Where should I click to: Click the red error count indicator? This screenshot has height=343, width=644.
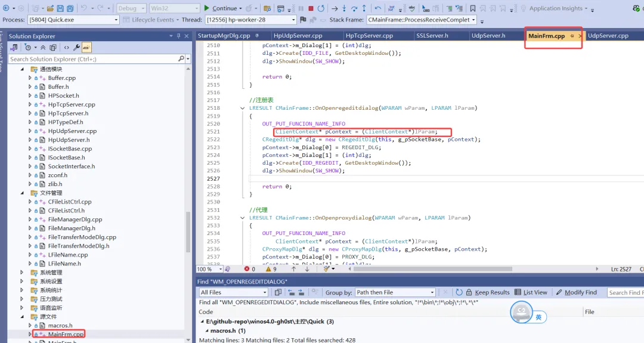[249, 269]
